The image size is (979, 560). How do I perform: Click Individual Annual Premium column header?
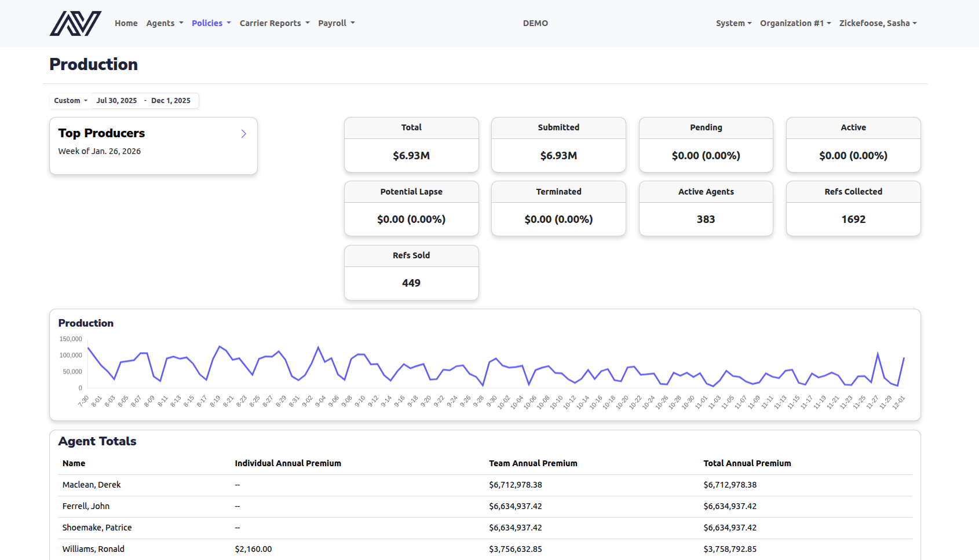point(288,463)
